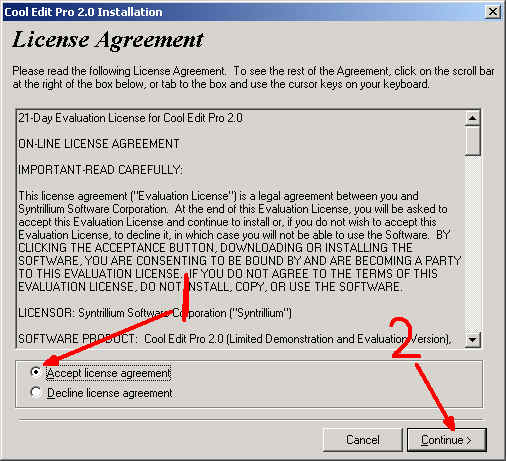The image size is (506, 461).
Task: Close the installation dialog with X
Action: pyautogui.click(x=493, y=12)
